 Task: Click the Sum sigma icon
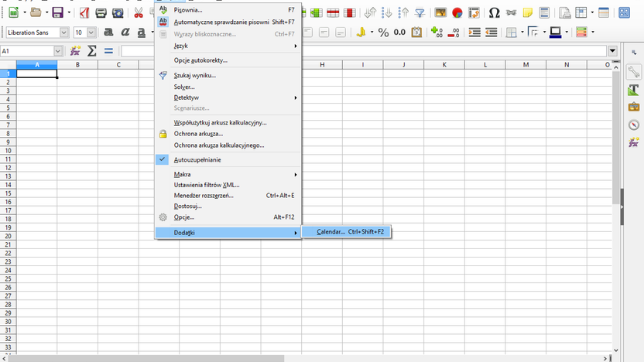point(92,51)
